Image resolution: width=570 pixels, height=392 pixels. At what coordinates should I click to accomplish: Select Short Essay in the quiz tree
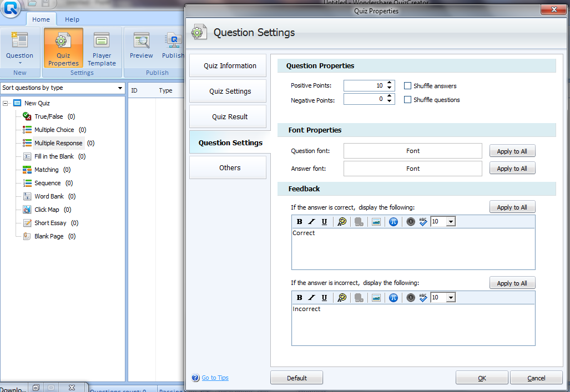51,223
